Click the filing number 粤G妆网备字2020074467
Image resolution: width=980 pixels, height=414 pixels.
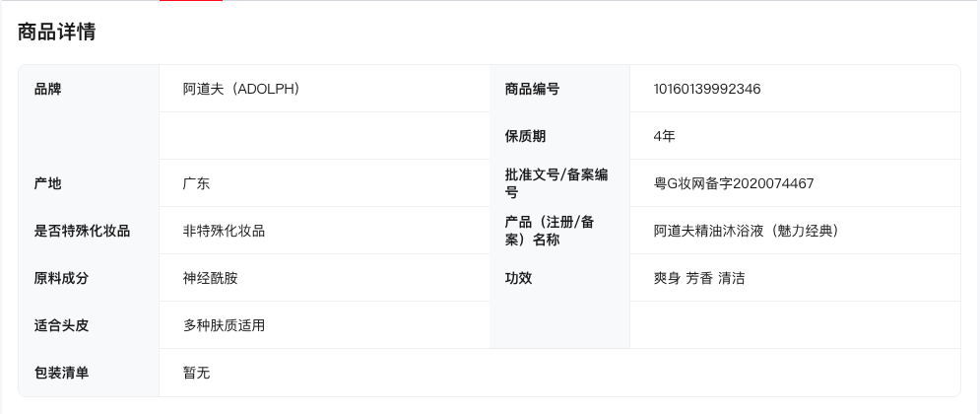coord(734,183)
